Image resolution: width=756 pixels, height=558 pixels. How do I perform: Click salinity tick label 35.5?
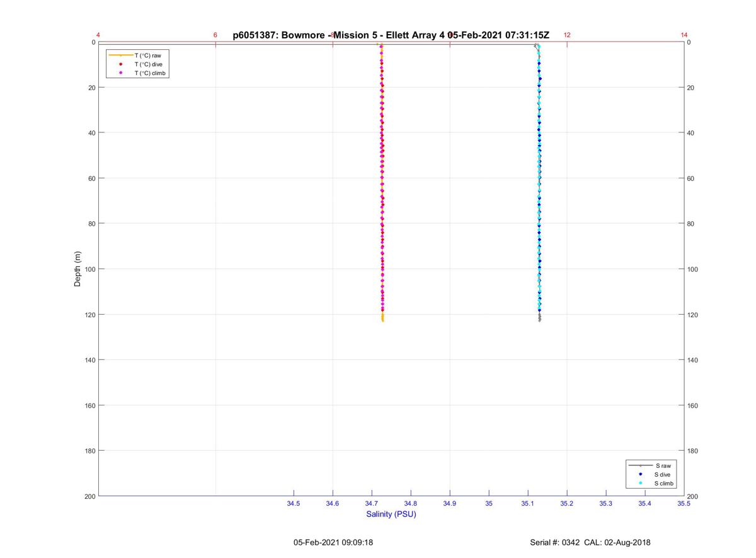[x=684, y=504]
